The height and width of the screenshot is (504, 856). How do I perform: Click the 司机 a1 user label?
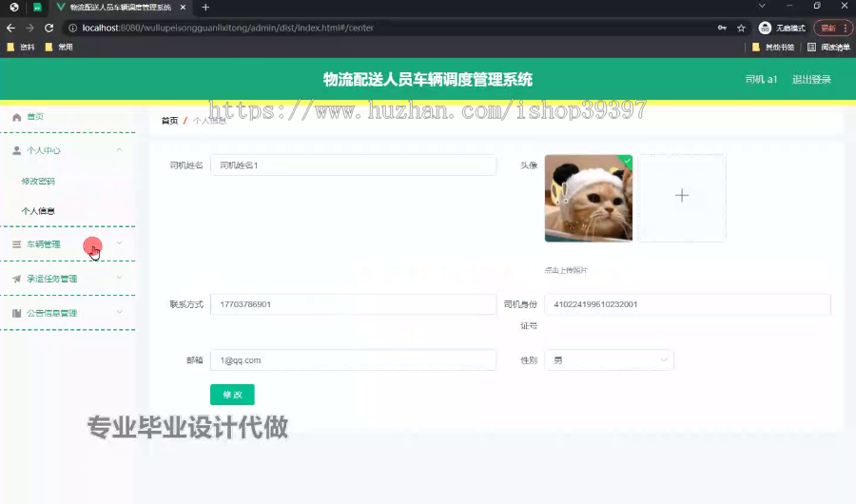761,79
